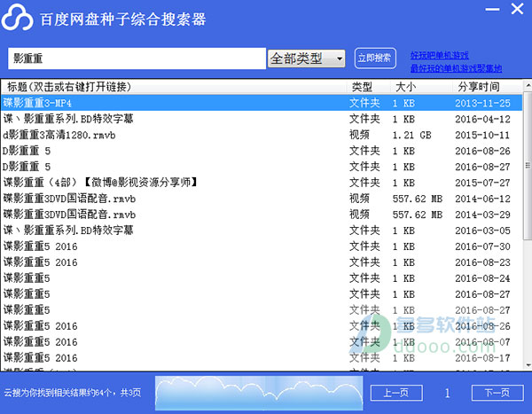
Task: Click the date 2015-07-27 cell
Action: pos(482,183)
